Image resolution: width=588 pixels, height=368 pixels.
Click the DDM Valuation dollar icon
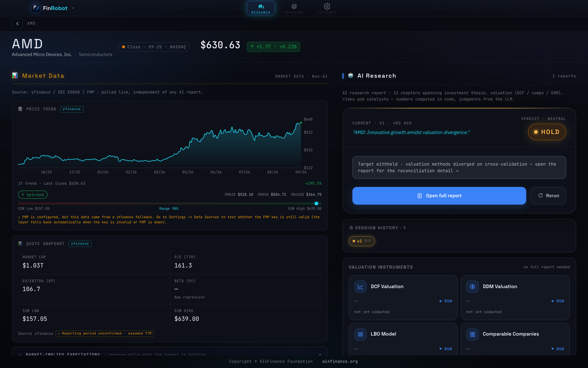(472, 287)
